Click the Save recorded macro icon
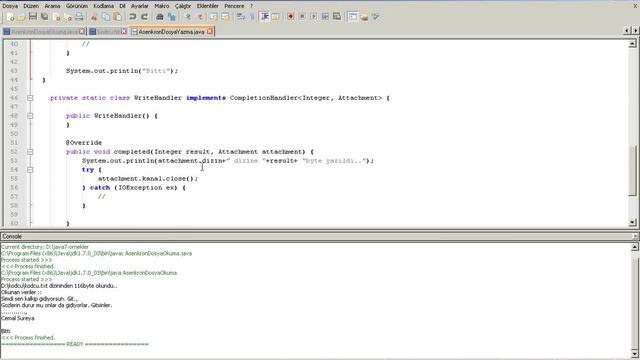The width and height of the screenshot is (640, 360). [337, 17]
